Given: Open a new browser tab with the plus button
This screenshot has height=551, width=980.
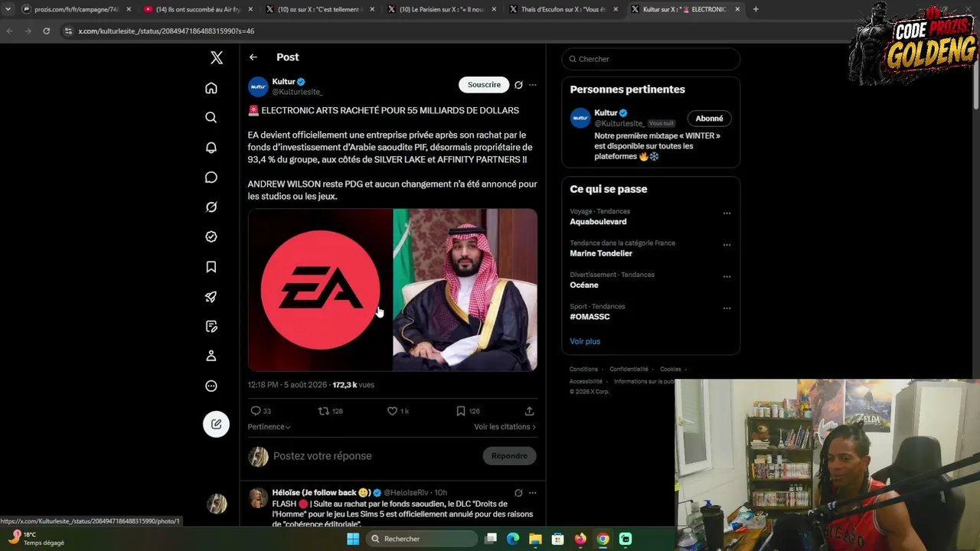Looking at the screenshot, I should (x=756, y=9).
